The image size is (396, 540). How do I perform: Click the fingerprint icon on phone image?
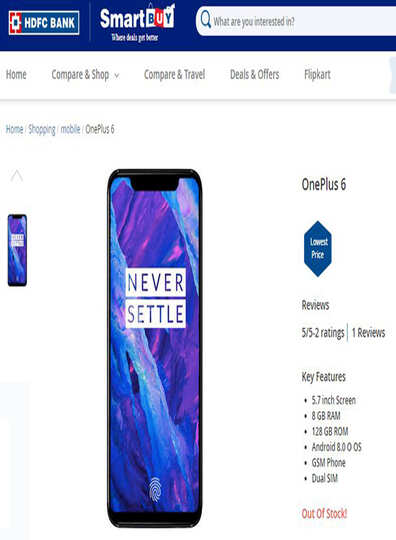tap(155, 489)
